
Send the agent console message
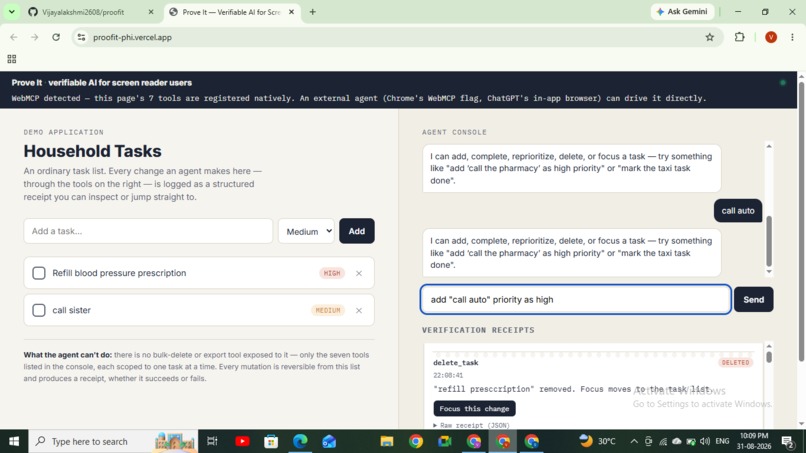754,299
